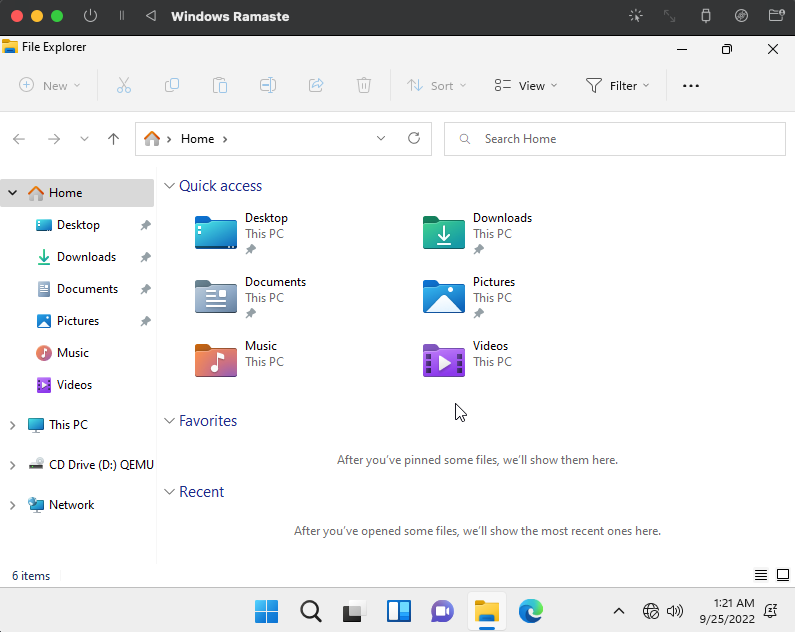Click '6 items' in status bar

click(31, 576)
